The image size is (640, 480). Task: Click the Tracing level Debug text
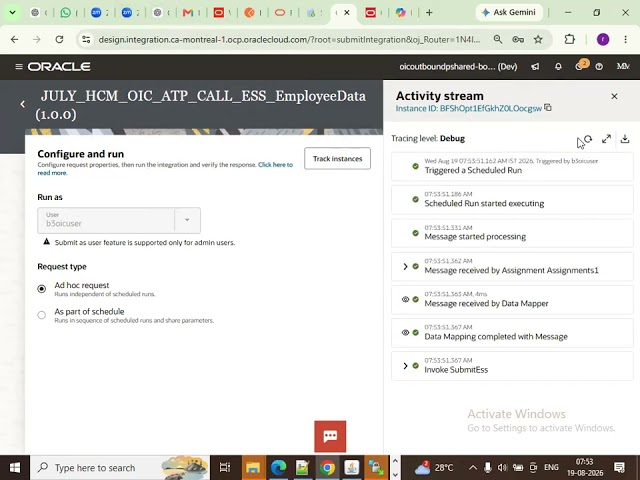coord(428,138)
